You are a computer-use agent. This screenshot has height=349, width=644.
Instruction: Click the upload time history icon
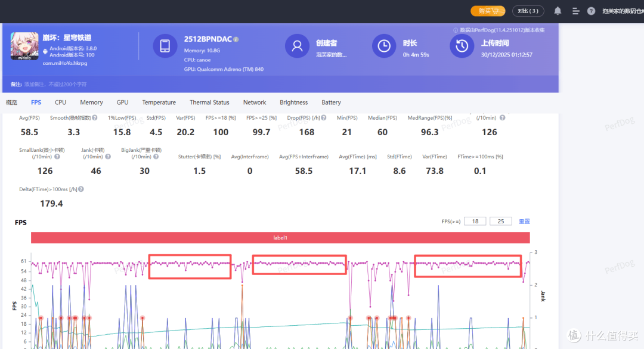462,46
